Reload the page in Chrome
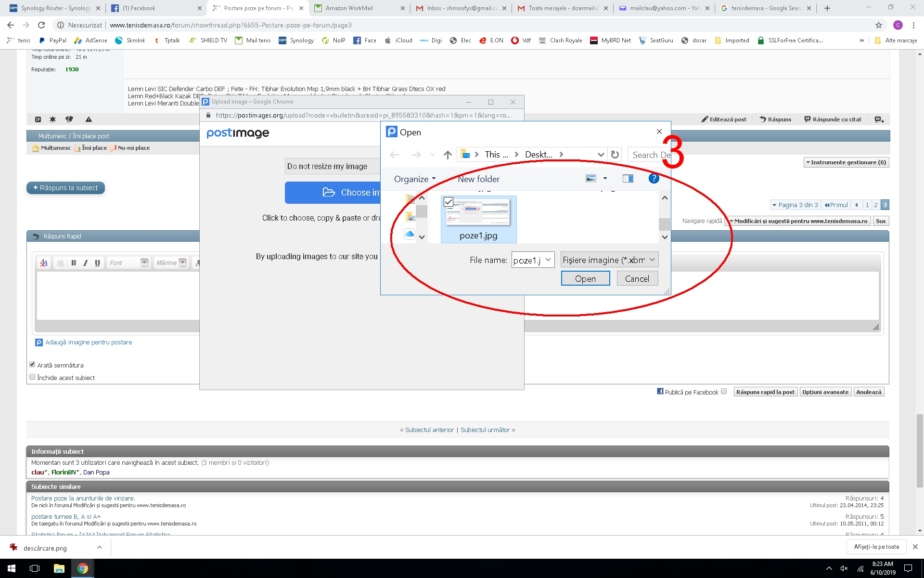 point(41,25)
